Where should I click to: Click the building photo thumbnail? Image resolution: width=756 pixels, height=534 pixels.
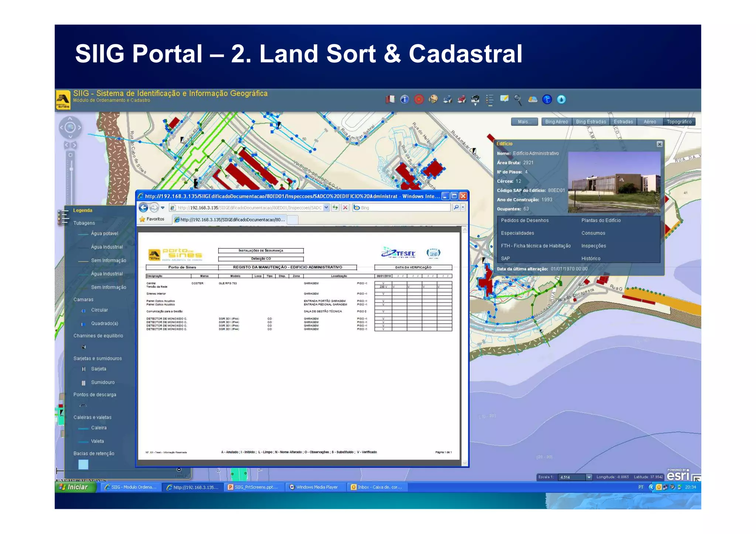coord(614,182)
